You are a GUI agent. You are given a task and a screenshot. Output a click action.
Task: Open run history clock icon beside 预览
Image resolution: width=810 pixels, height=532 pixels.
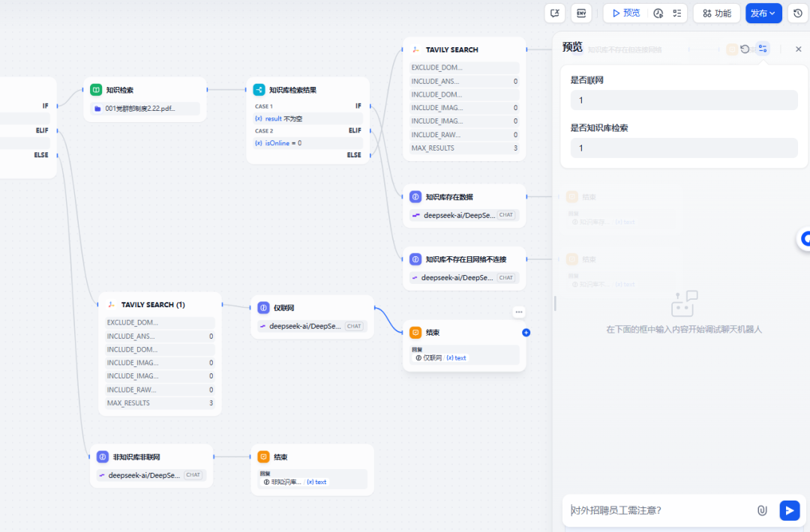[x=658, y=13]
